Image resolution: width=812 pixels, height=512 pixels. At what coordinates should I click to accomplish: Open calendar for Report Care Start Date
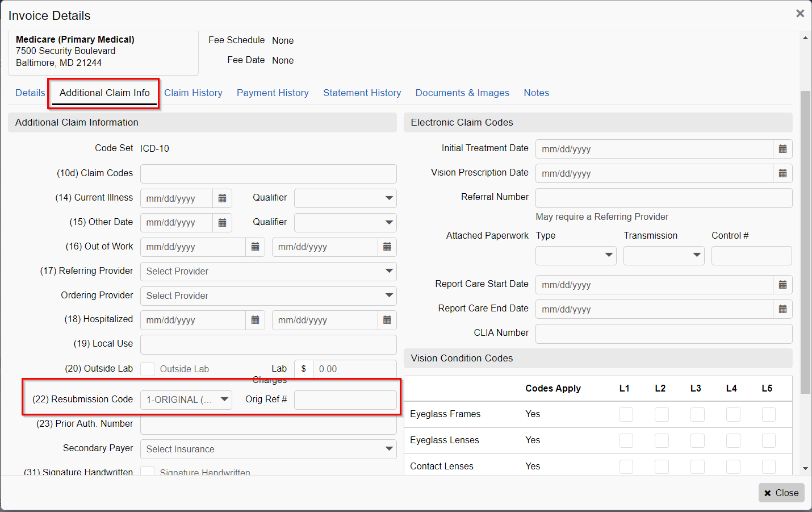coord(782,285)
